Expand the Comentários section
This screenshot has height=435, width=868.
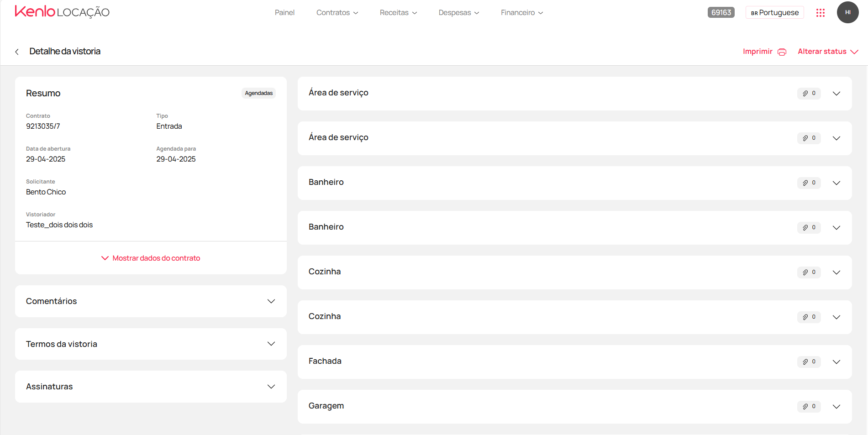(x=151, y=301)
